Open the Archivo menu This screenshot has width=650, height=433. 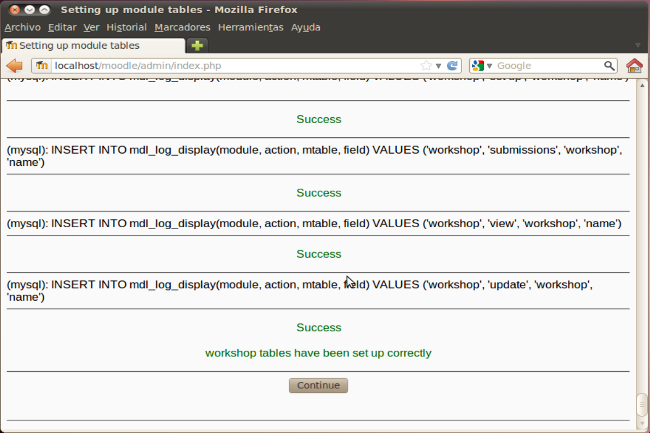[x=22, y=27]
